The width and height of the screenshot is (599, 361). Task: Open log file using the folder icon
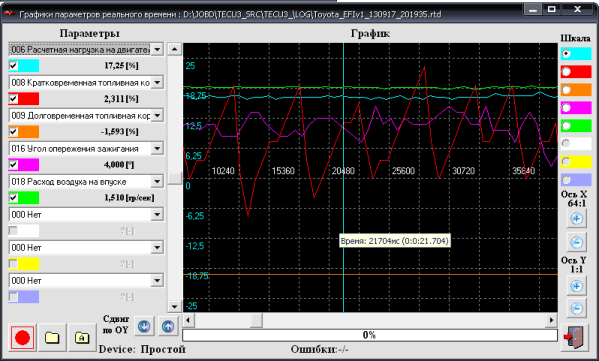point(52,337)
